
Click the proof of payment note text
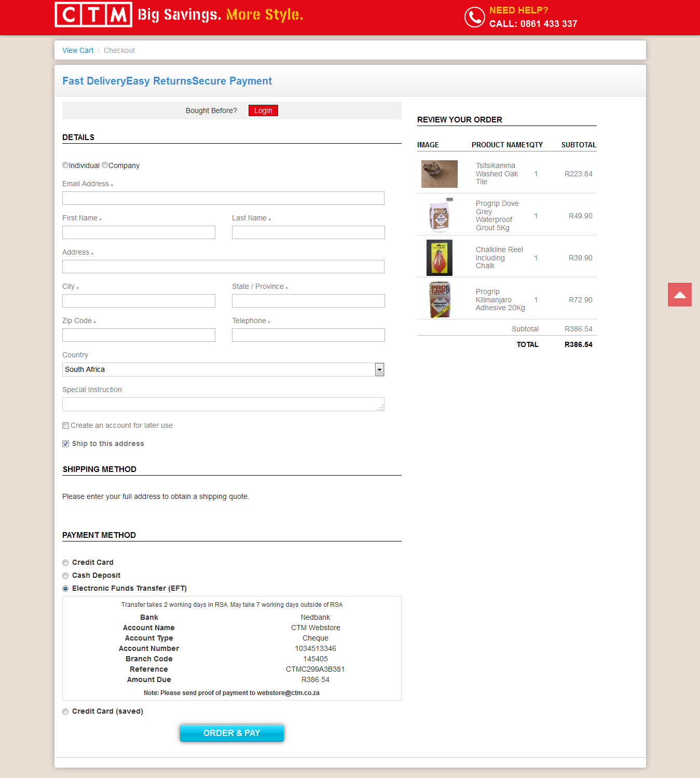pyautogui.click(x=231, y=693)
